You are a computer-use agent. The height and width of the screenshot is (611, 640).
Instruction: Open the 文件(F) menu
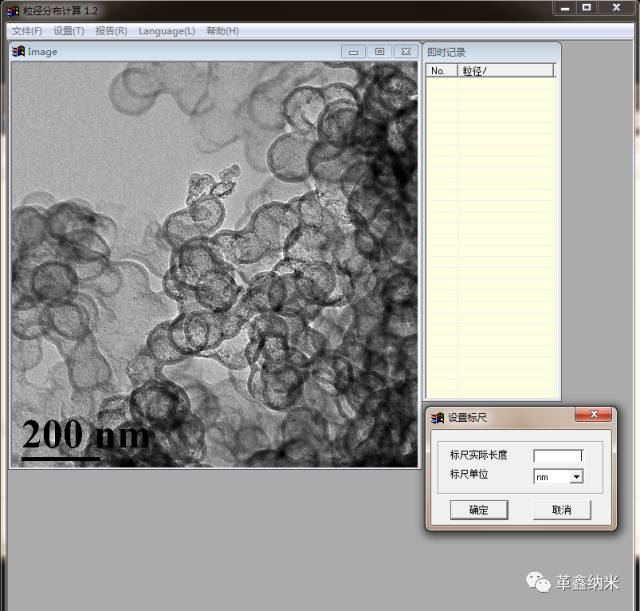(27, 31)
